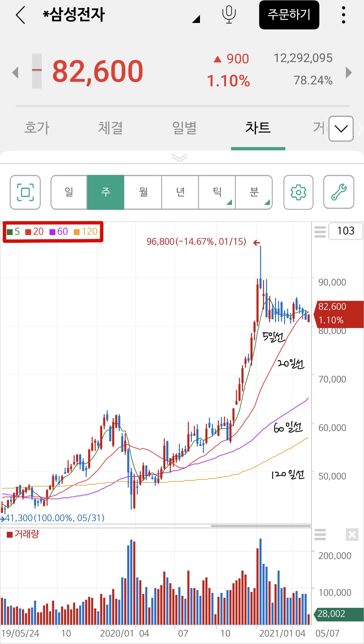Image resolution: width=364 pixels, height=644 pixels.
Task: Open the 틱 tick period options
Action: pyautogui.click(x=217, y=192)
